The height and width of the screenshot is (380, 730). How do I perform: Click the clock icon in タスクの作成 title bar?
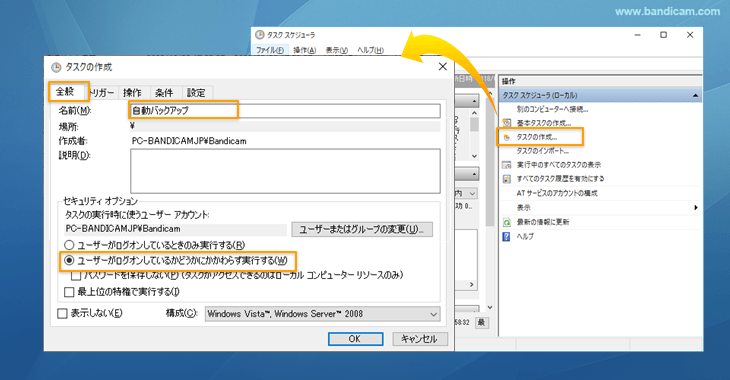coord(56,67)
